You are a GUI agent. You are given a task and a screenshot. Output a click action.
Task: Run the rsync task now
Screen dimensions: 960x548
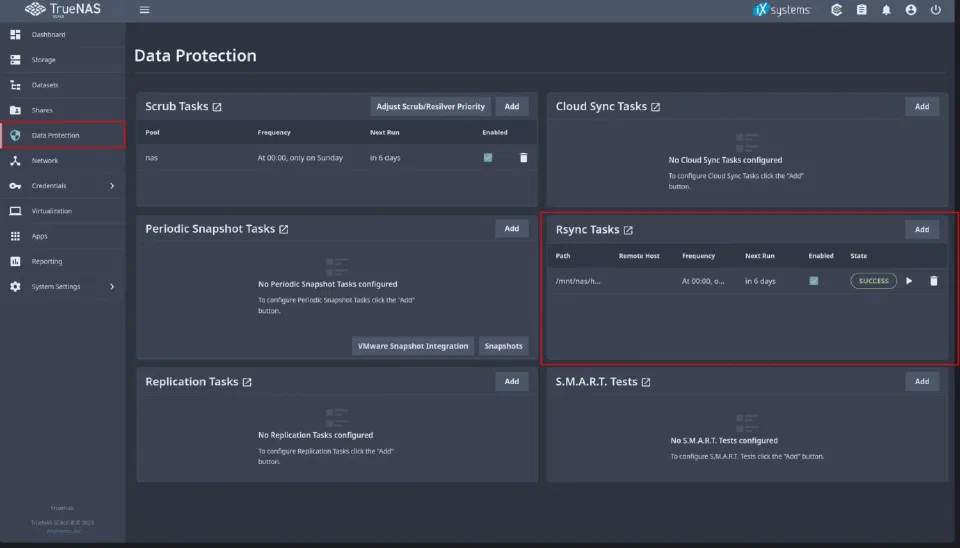[x=909, y=281]
